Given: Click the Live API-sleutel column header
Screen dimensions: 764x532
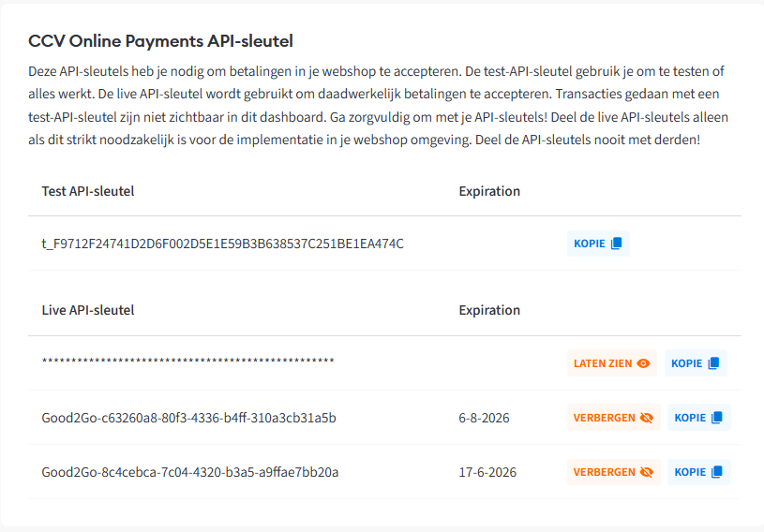Looking at the screenshot, I should pyautogui.click(x=88, y=310).
